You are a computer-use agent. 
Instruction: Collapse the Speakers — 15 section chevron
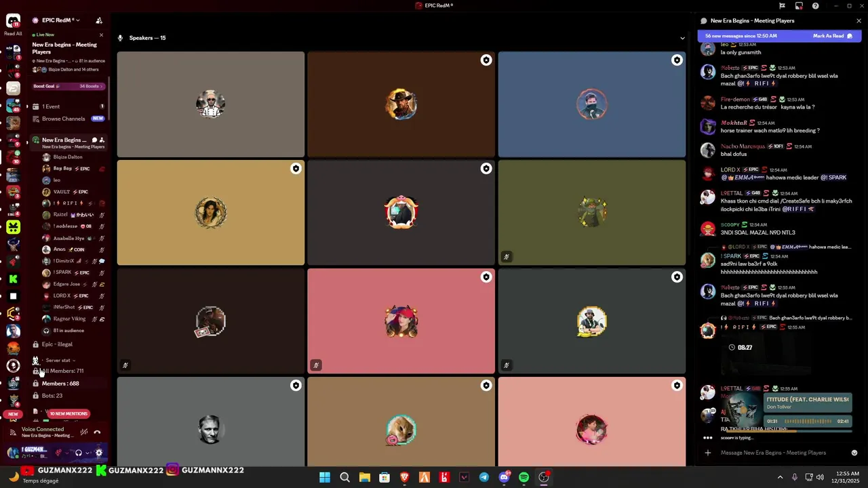682,38
